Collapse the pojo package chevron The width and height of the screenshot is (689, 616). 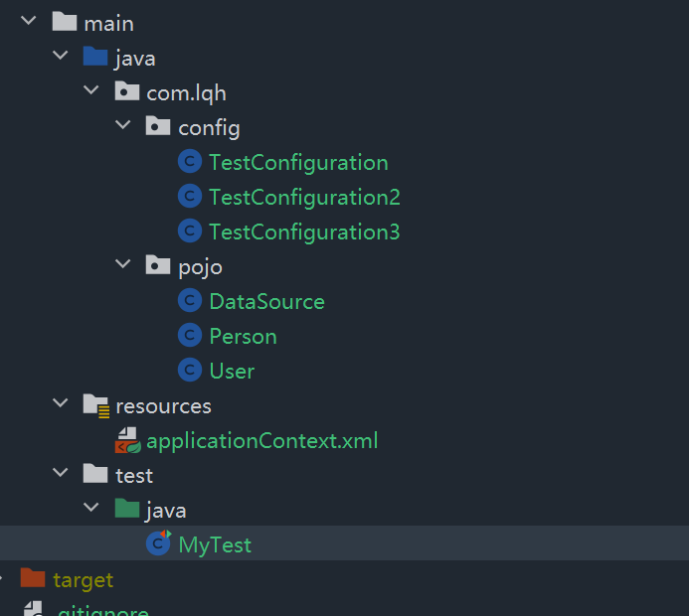(x=123, y=264)
